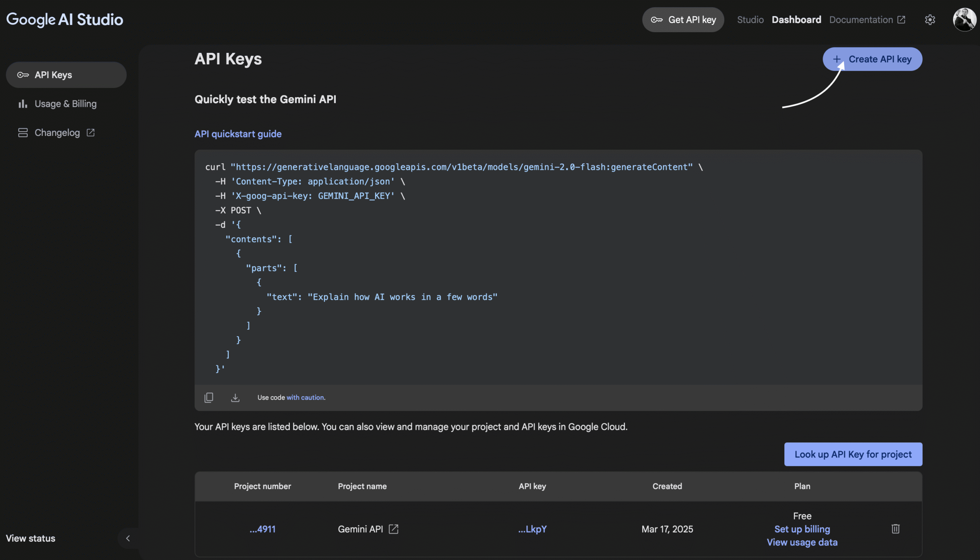
Task: Open Usage & Billing section
Action: pos(65,104)
